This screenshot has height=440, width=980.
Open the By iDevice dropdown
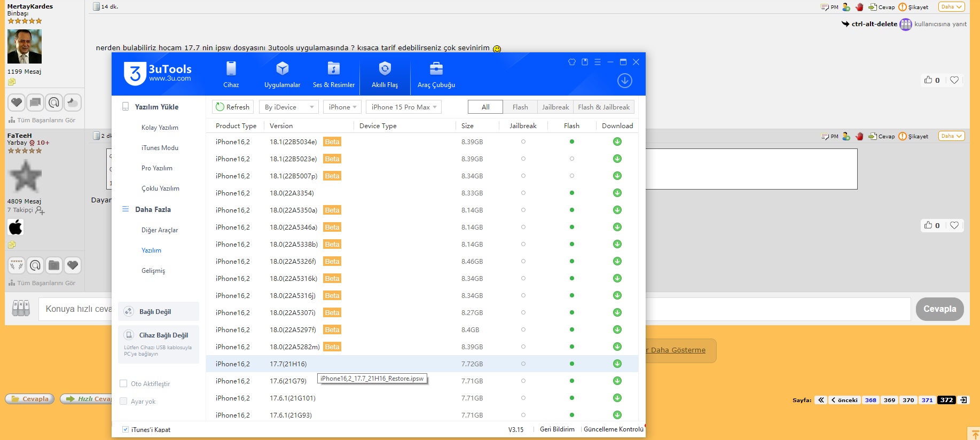point(288,107)
